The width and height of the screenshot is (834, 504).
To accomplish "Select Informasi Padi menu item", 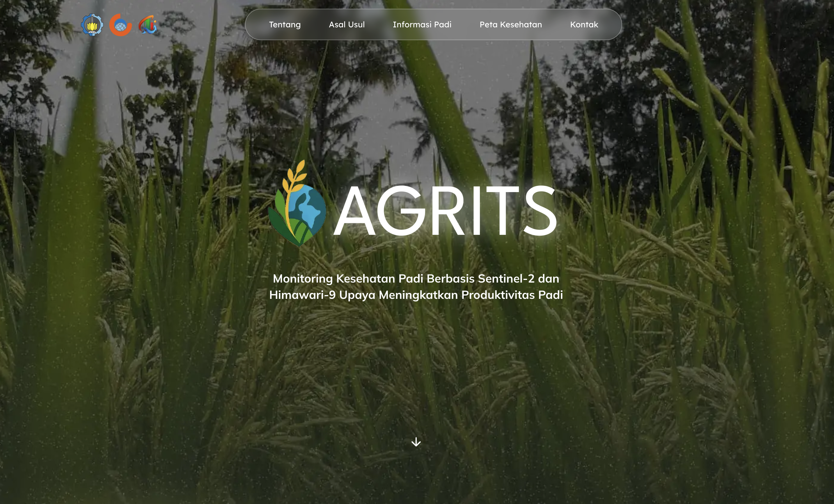I will [x=422, y=25].
